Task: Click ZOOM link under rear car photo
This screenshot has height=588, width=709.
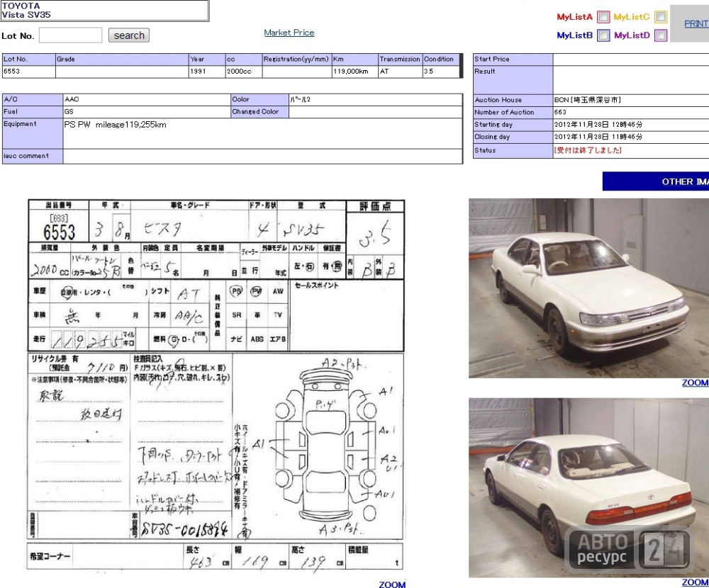Action: (695, 582)
